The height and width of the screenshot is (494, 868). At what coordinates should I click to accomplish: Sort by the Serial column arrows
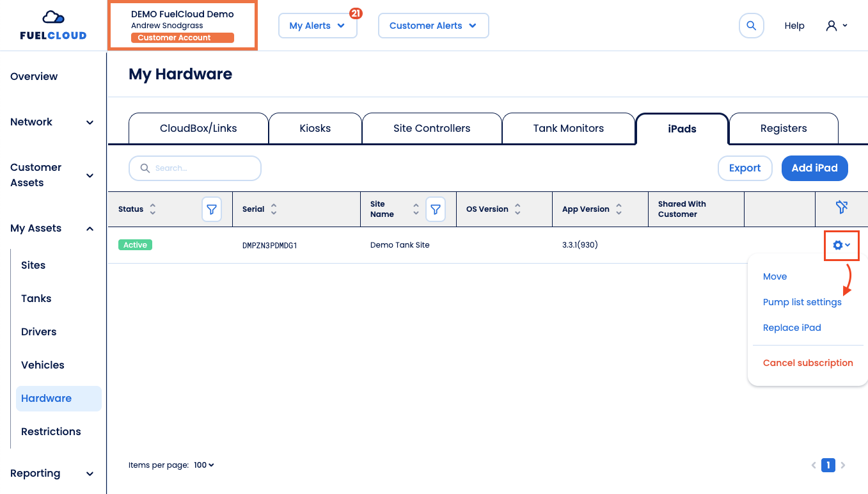(274, 209)
